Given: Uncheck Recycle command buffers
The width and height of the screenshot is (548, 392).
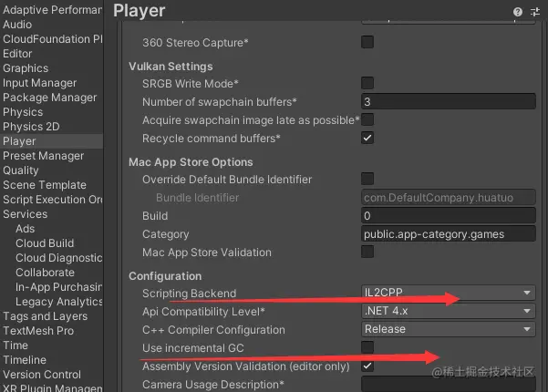Looking at the screenshot, I should point(367,138).
